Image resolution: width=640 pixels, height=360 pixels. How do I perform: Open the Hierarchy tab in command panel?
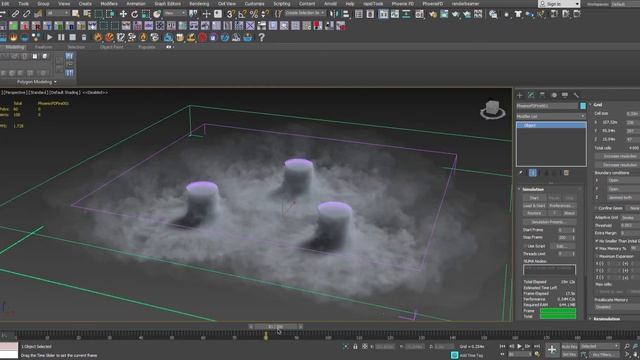point(542,95)
